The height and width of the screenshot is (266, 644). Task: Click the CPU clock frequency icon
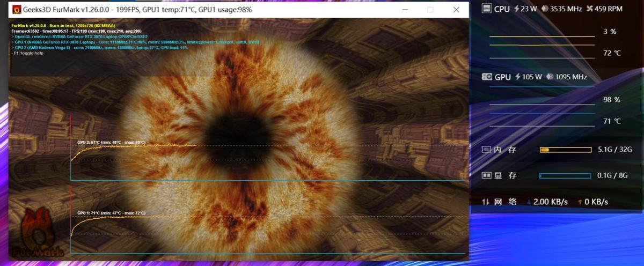point(544,9)
